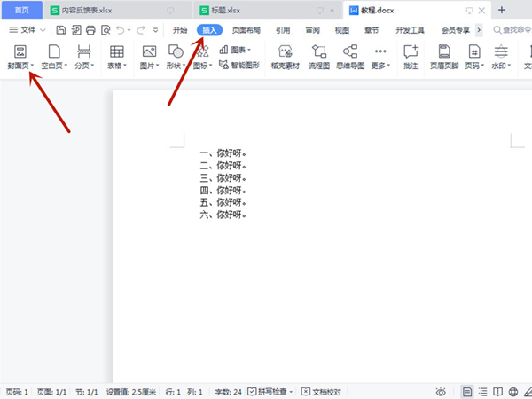Redo the last action

141,30
